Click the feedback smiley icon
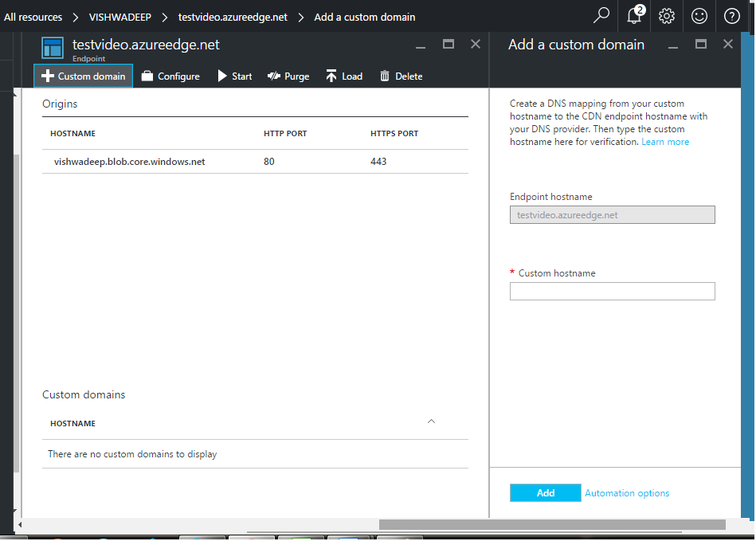The width and height of the screenshot is (756, 541). (699, 16)
